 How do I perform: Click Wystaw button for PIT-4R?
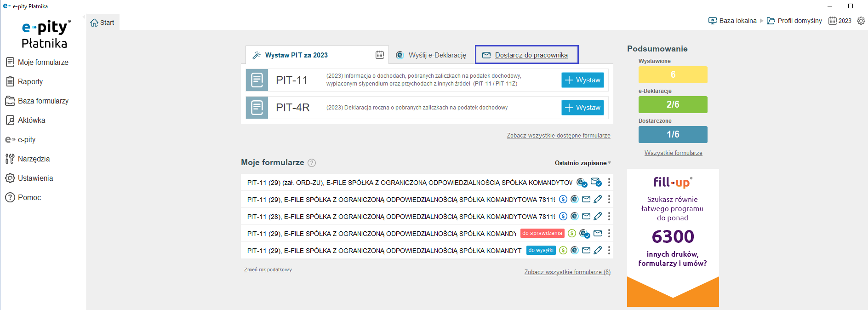[582, 108]
